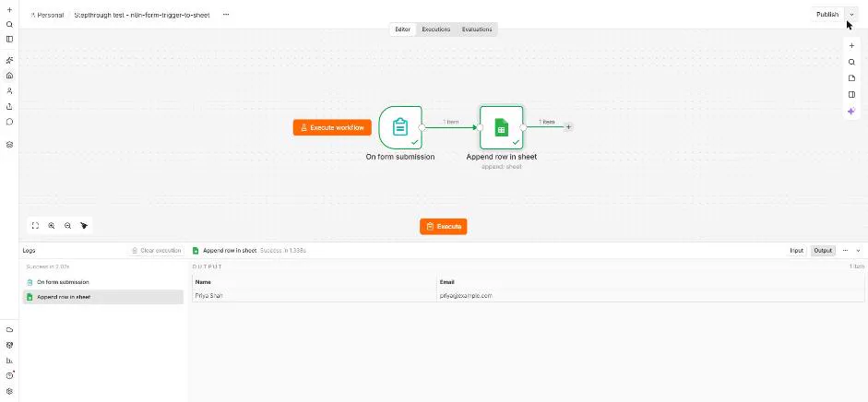Collapse the logs panel chevron
Image resolution: width=868 pixels, height=402 pixels.
click(859, 251)
